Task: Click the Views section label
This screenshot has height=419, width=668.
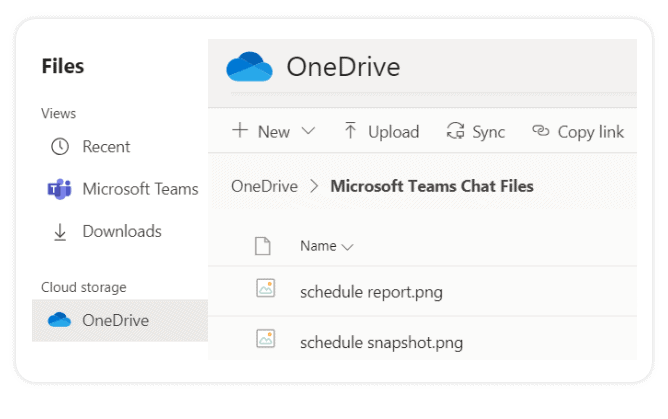Action: pos(58,114)
